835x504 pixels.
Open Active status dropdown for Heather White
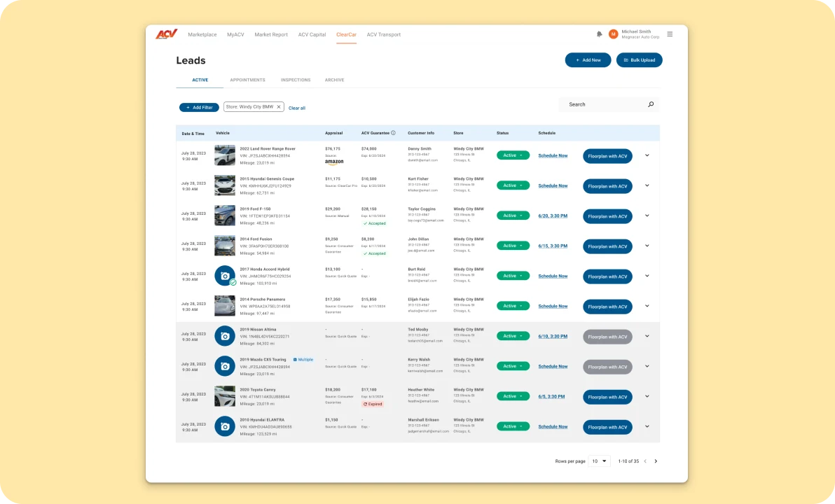513,396
